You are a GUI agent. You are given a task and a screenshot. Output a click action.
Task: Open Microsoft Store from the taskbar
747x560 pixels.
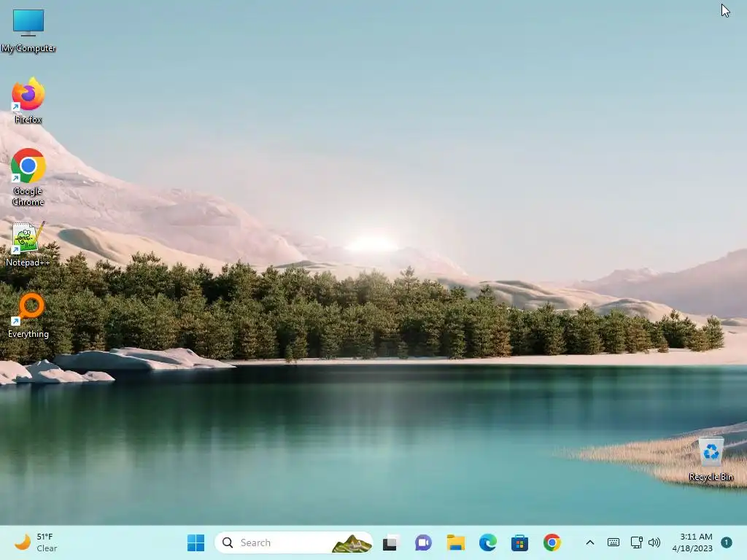click(519, 542)
